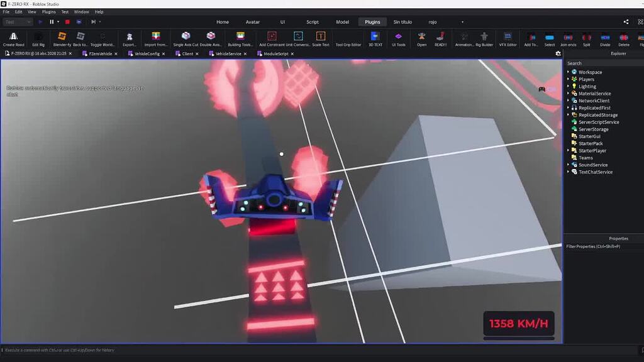Launch the Rig Builder plugin
Image resolution: width=644 pixels, height=362 pixels.
coord(484,39)
